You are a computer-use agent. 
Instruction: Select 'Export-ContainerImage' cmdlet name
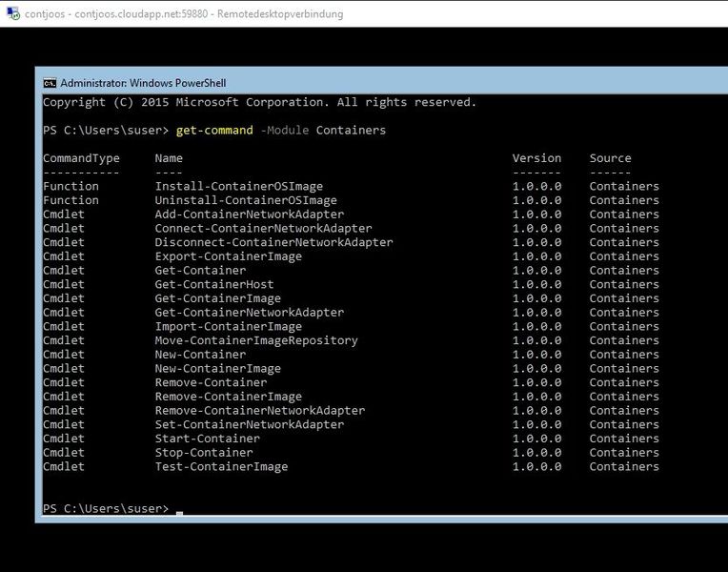point(229,256)
